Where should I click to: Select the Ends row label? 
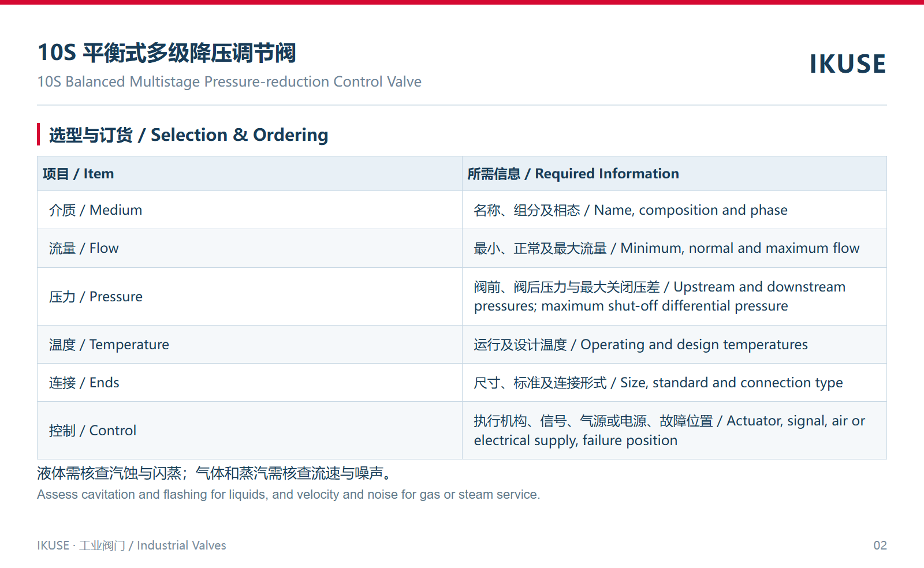click(x=84, y=383)
